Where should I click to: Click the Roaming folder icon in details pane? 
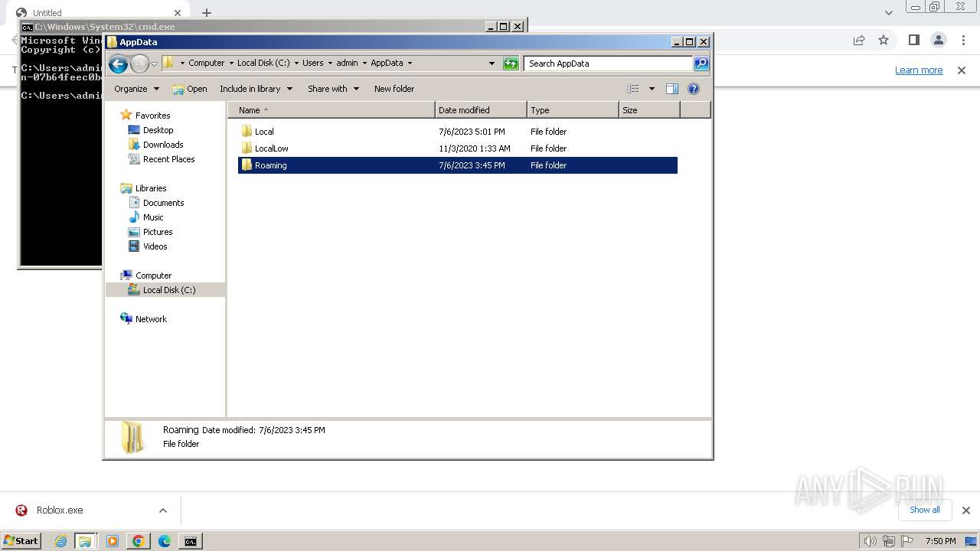click(x=132, y=437)
